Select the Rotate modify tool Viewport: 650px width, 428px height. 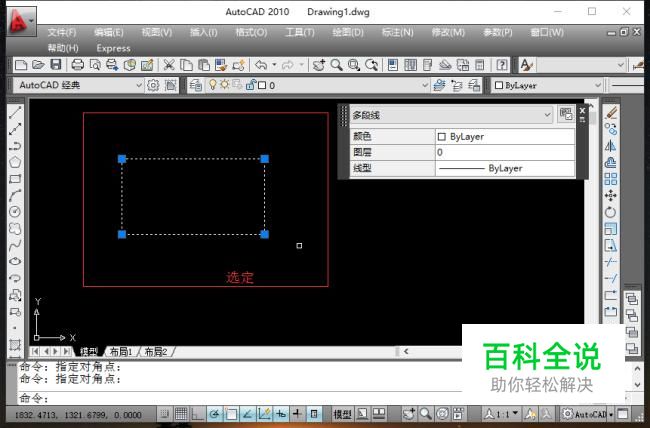coord(611,212)
